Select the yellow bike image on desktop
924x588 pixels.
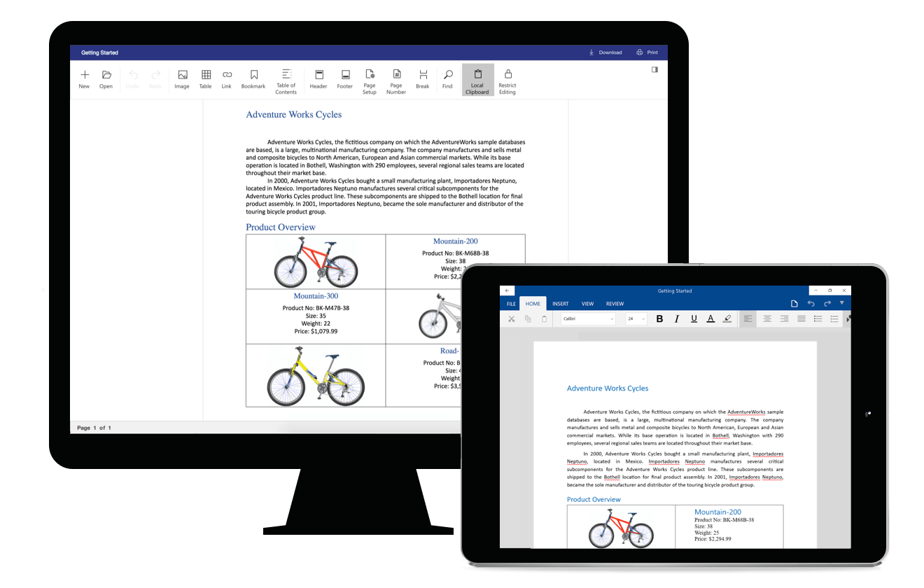tap(316, 377)
